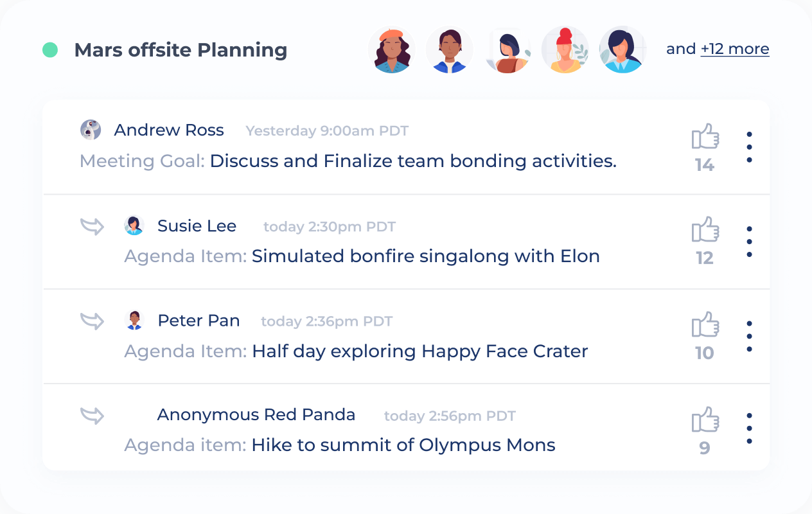Expand options for the Olympus Mons post

click(749, 427)
